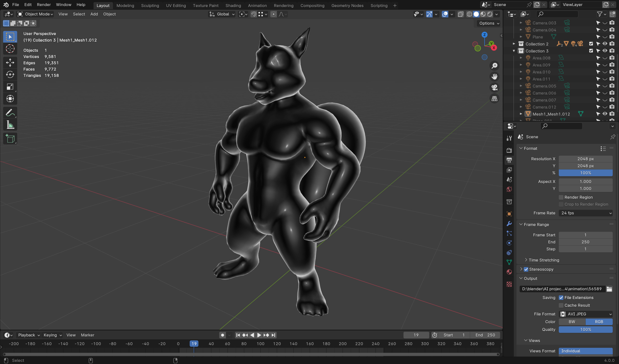Click zoom viewport magnifier icon
This screenshot has width=619, height=364.
click(x=494, y=66)
